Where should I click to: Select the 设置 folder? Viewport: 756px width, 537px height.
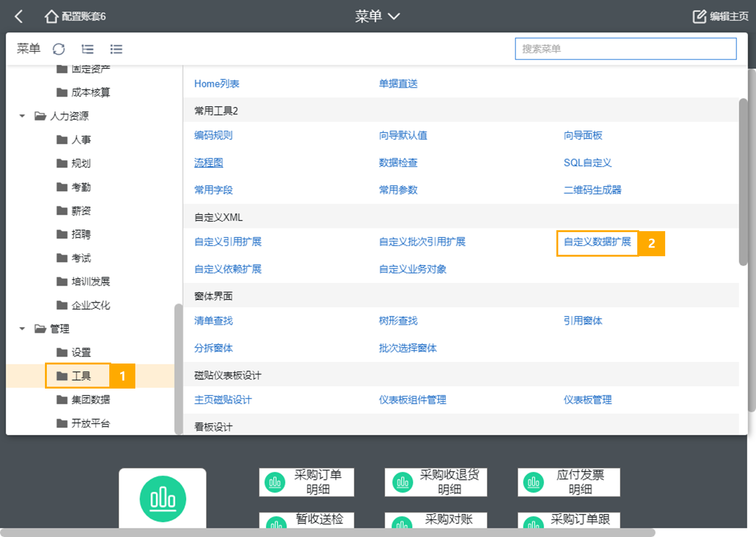click(x=74, y=352)
